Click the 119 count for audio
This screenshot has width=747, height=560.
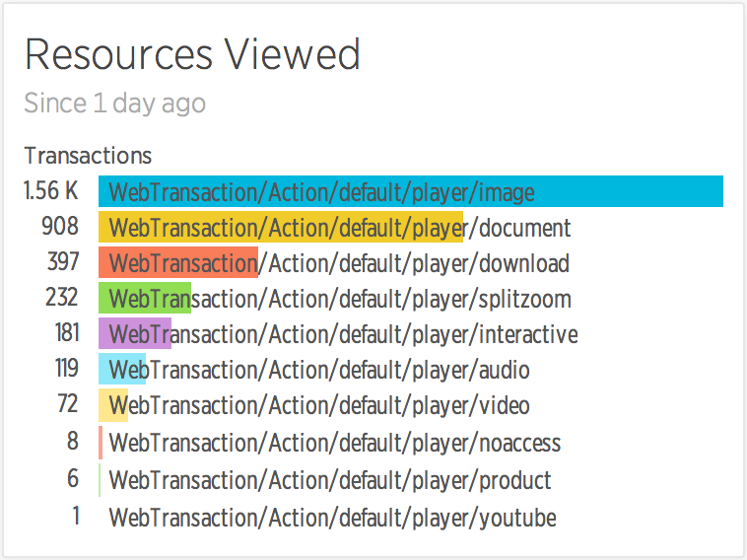coord(67,368)
